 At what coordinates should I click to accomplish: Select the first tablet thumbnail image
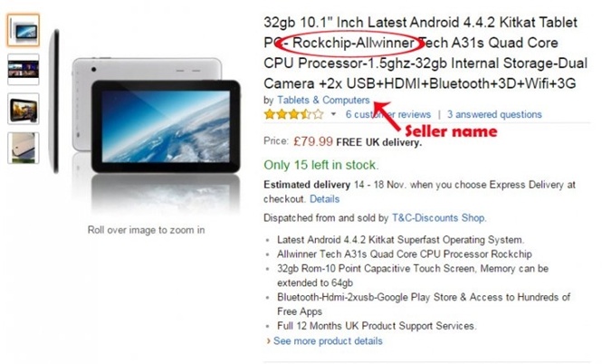click(x=23, y=30)
